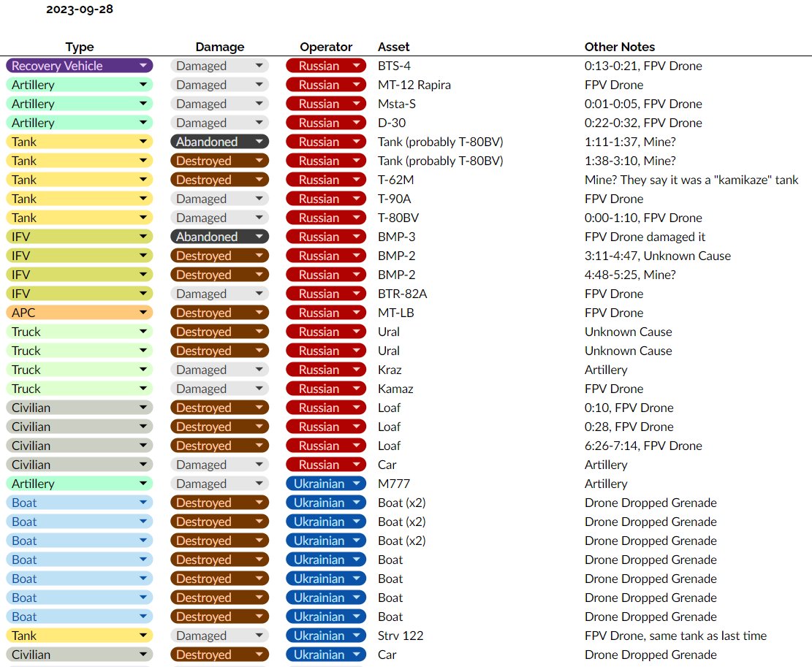This screenshot has width=812, height=667.
Task: Click the Russian operator arrow in Kraz row
Action: [x=356, y=370]
